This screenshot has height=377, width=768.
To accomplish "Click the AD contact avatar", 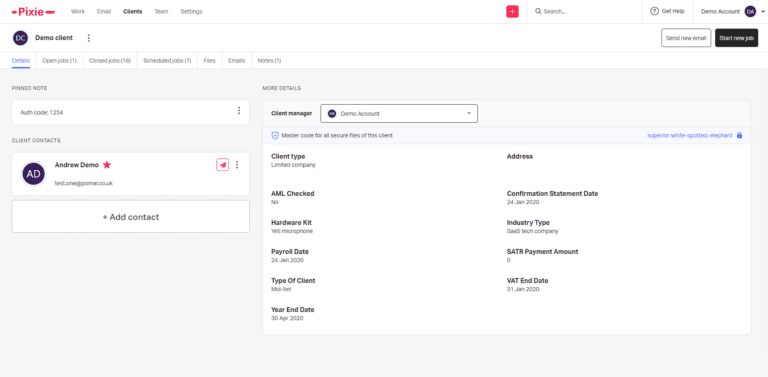I will click(34, 174).
